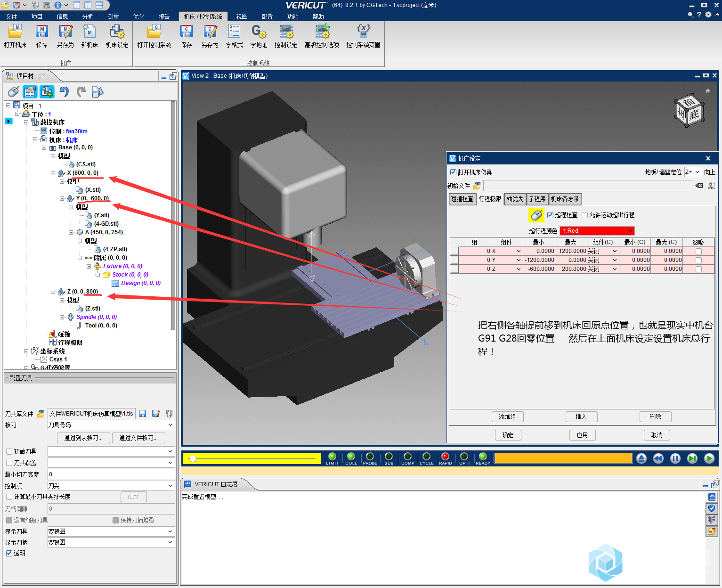Image resolution: width=722 pixels, height=588 pixels.
Task: Click the open folder icon beside 刀具库文件
Action: [x=41, y=414]
